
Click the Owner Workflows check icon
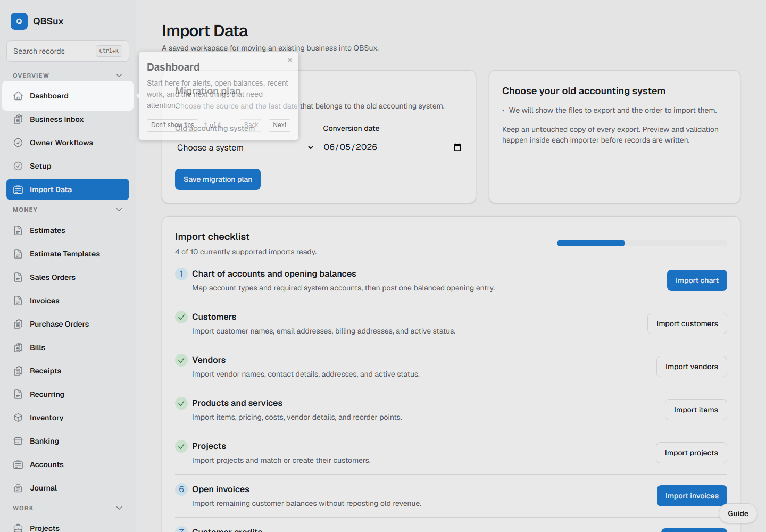[x=18, y=143]
